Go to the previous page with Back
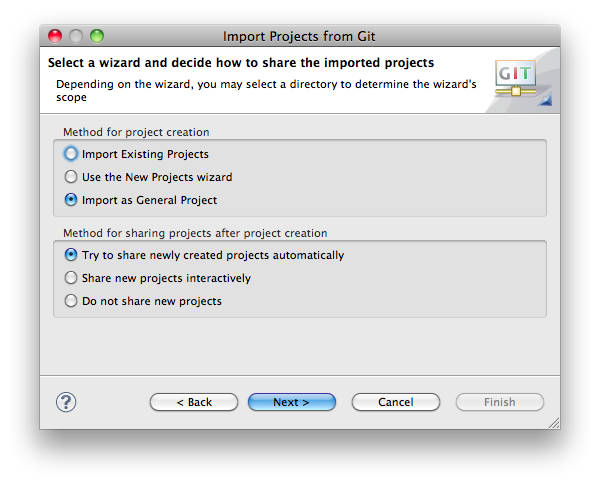 (x=194, y=402)
